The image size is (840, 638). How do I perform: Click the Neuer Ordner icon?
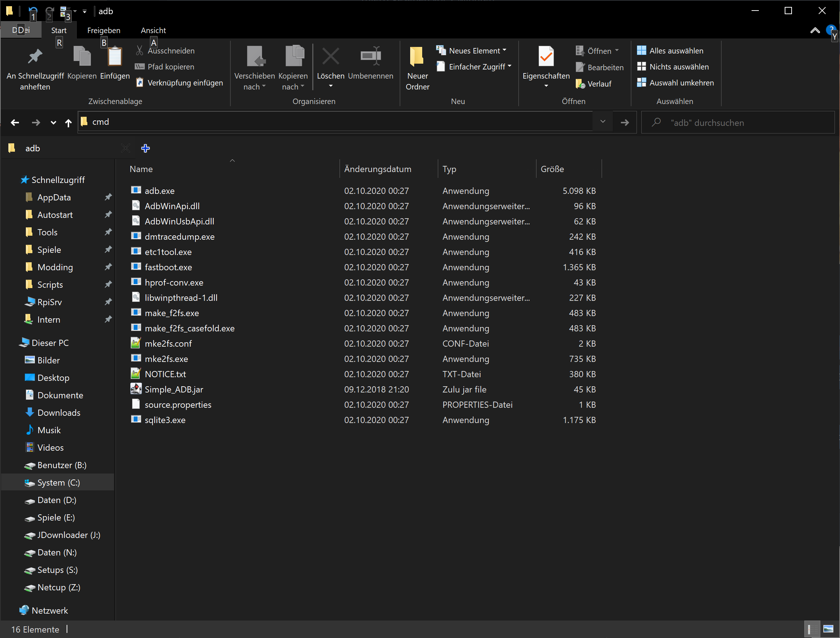tap(417, 57)
